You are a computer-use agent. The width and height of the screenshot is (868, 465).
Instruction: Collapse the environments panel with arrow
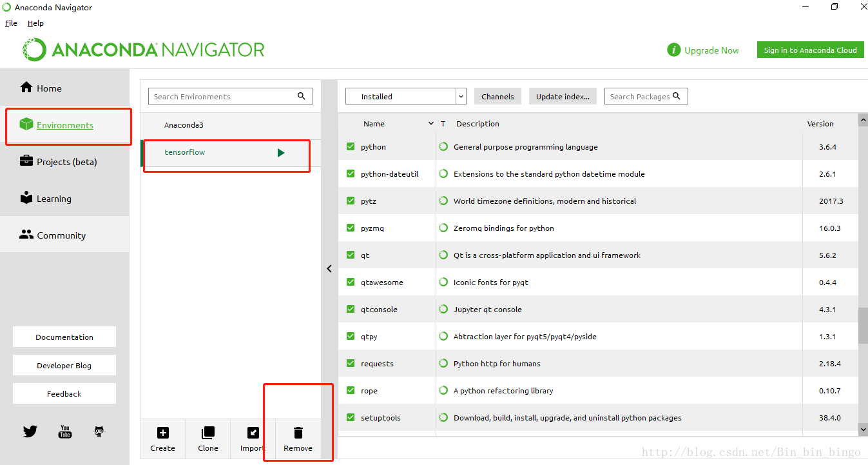click(x=329, y=268)
